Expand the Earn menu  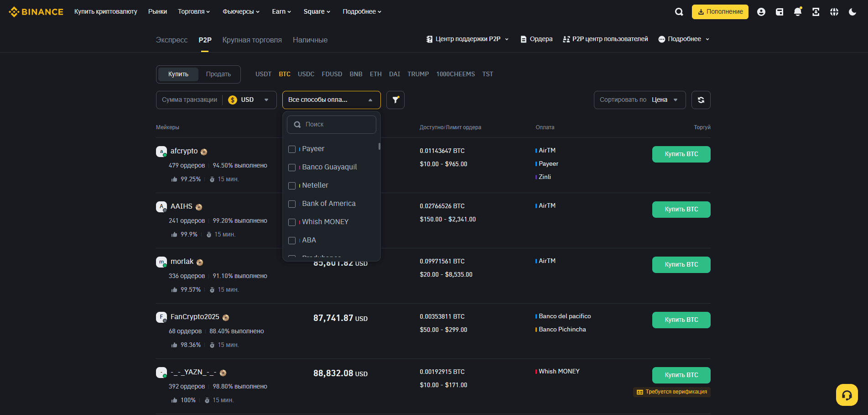[281, 12]
